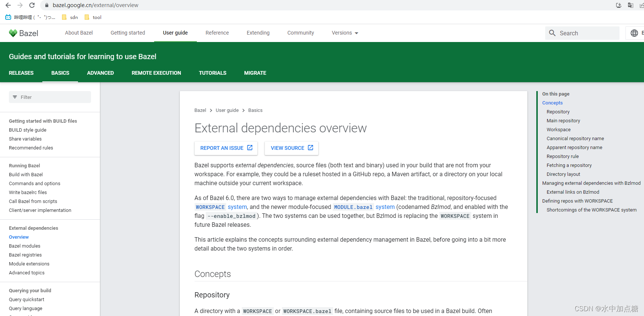Click the VIEW SOURCE button
Screen dimensions: 644x316
[292, 148]
